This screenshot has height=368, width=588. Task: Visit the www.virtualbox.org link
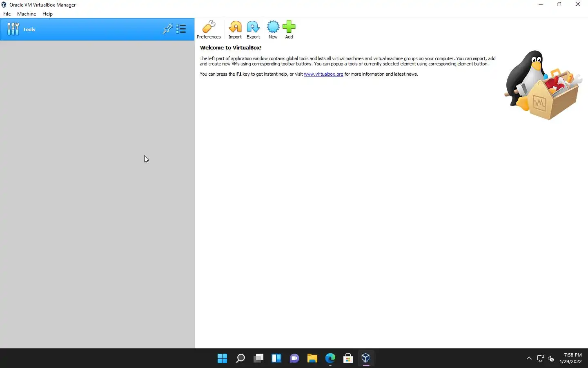coord(323,74)
